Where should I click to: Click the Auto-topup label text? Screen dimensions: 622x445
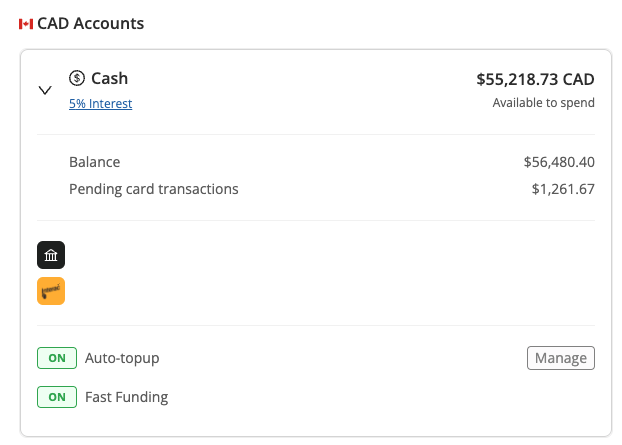tap(122, 358)
